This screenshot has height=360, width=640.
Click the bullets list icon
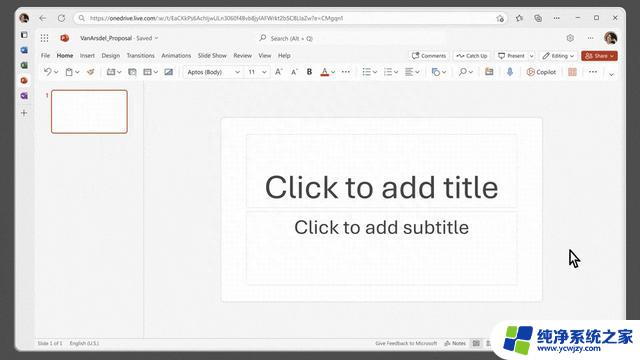pos(367,72)
